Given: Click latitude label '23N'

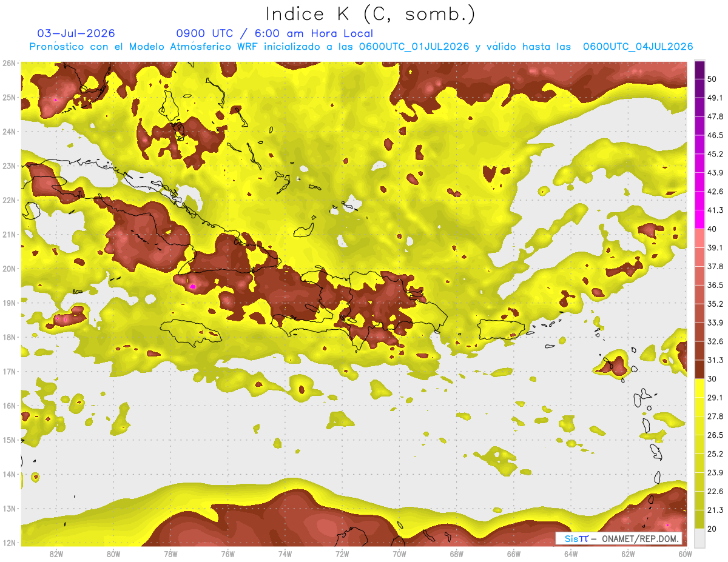Looking at the screenshot, I should (10, 166).
